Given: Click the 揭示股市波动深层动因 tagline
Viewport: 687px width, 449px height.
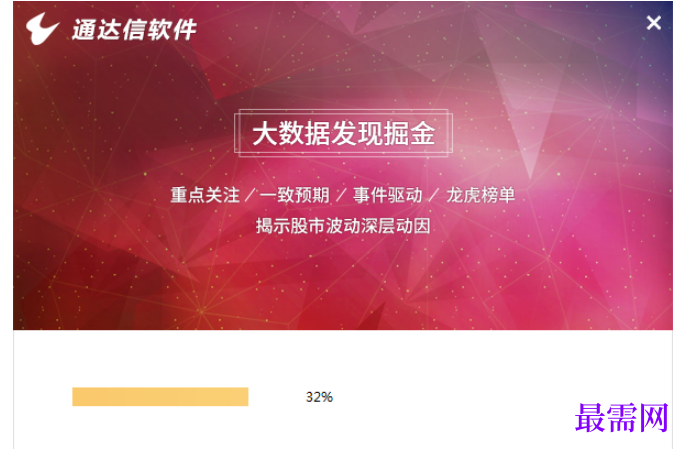Looking at the screenshot, I should click(x=343, y=226).
